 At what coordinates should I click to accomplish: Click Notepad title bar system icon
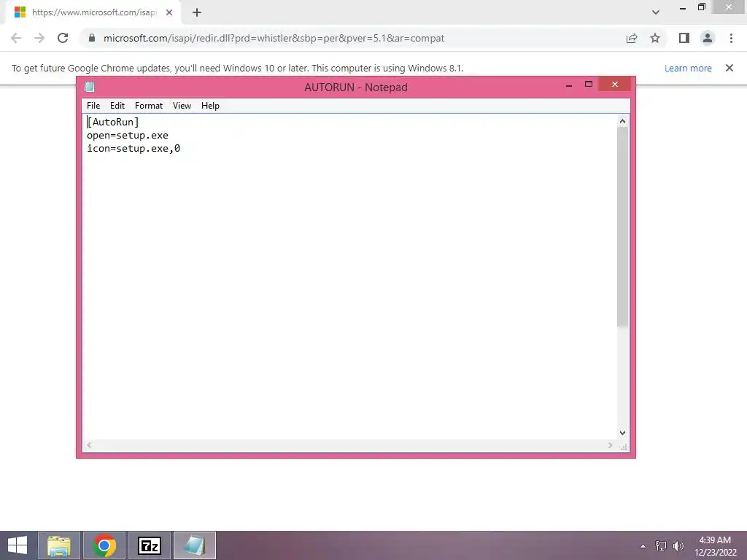(90, 87)
